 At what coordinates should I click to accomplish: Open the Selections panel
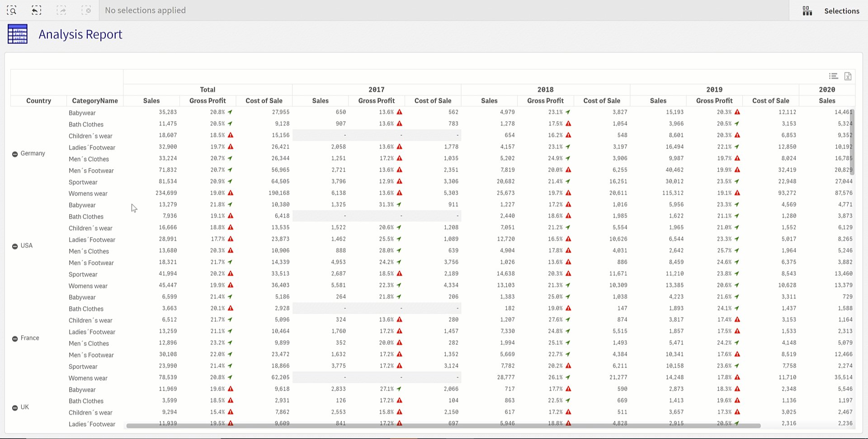841,11
